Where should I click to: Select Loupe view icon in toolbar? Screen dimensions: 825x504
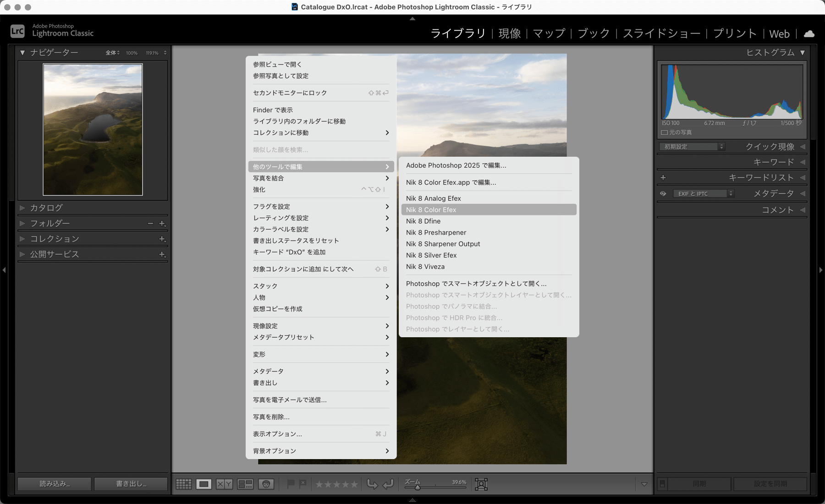pos(204,484)
